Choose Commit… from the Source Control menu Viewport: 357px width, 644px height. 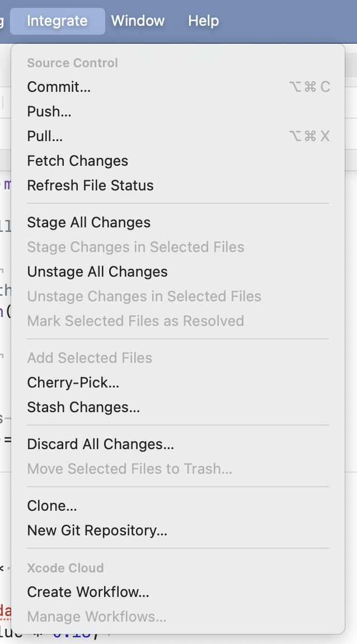(59, 87)
